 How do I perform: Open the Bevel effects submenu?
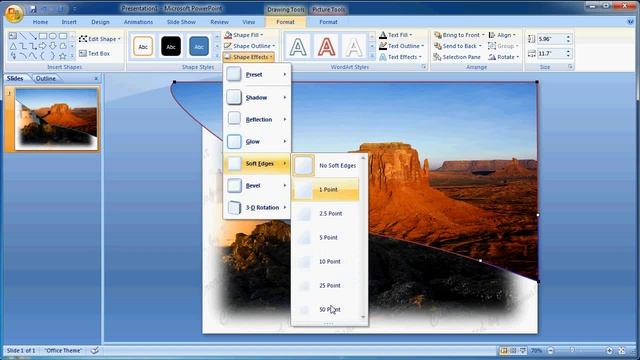257,186
